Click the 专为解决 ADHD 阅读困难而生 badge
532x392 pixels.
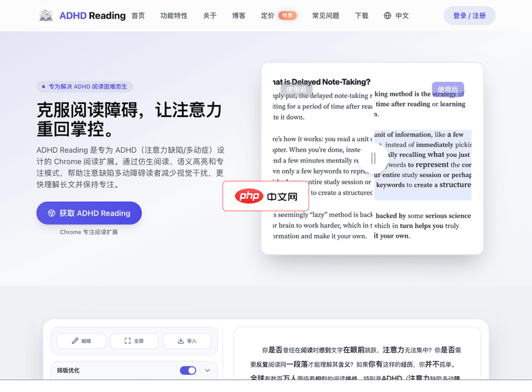tap(84, 86)
